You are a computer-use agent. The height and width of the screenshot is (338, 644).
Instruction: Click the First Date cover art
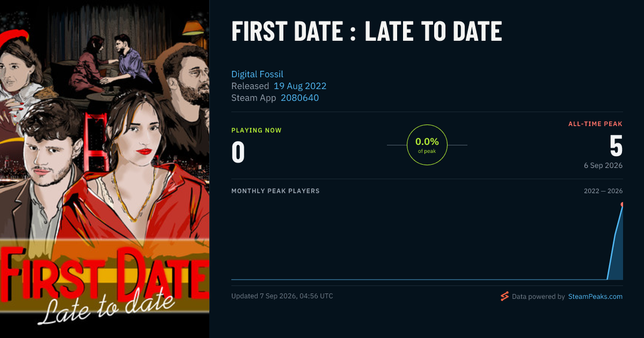pyautogui.click(x=105, y=169)
